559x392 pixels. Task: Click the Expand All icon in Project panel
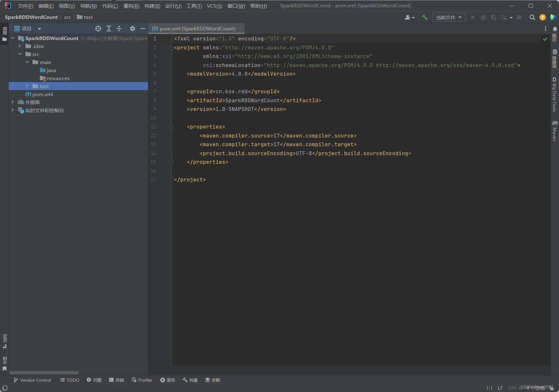coord(109,29)
